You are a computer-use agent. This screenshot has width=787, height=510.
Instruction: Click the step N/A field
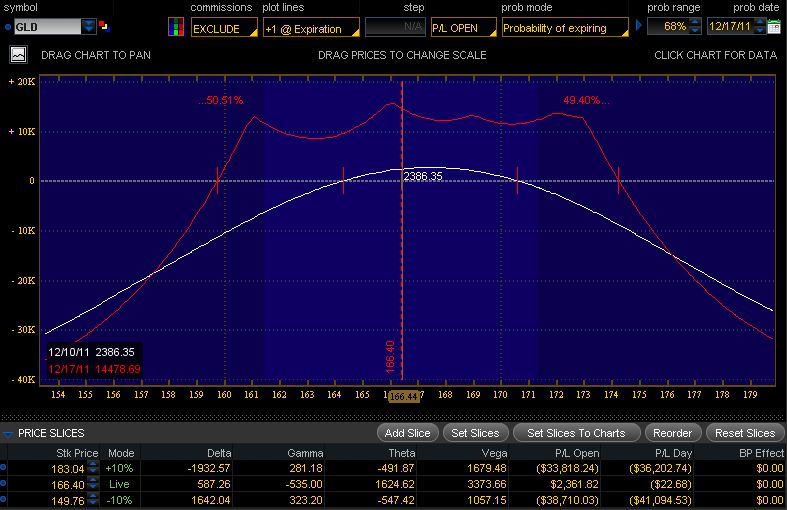395,27
